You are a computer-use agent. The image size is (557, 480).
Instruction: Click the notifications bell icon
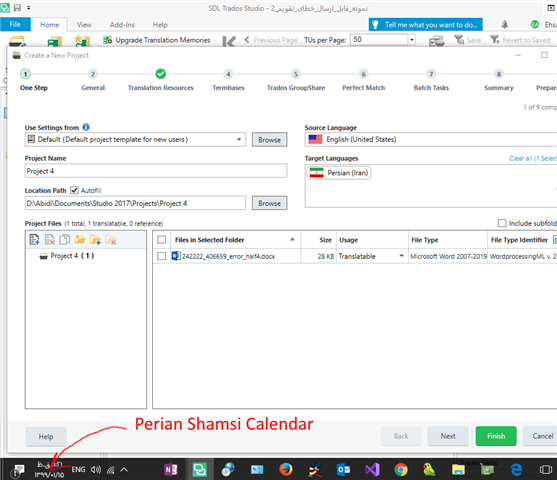tap(504, 25)
